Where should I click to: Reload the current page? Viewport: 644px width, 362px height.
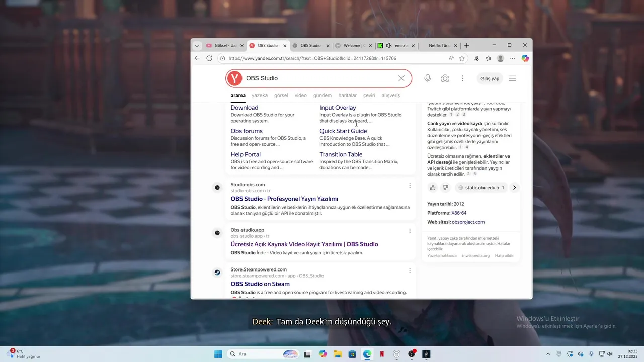pyautogui.click(x=209, y=58)
